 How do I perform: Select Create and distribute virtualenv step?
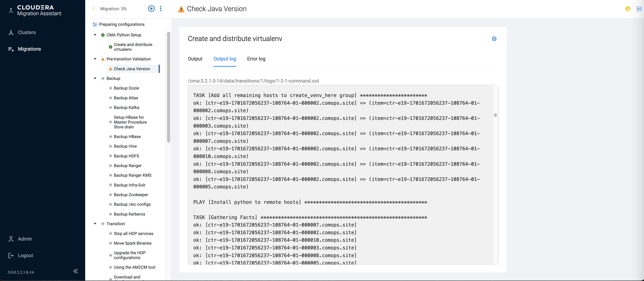click(x=133, y=47)
